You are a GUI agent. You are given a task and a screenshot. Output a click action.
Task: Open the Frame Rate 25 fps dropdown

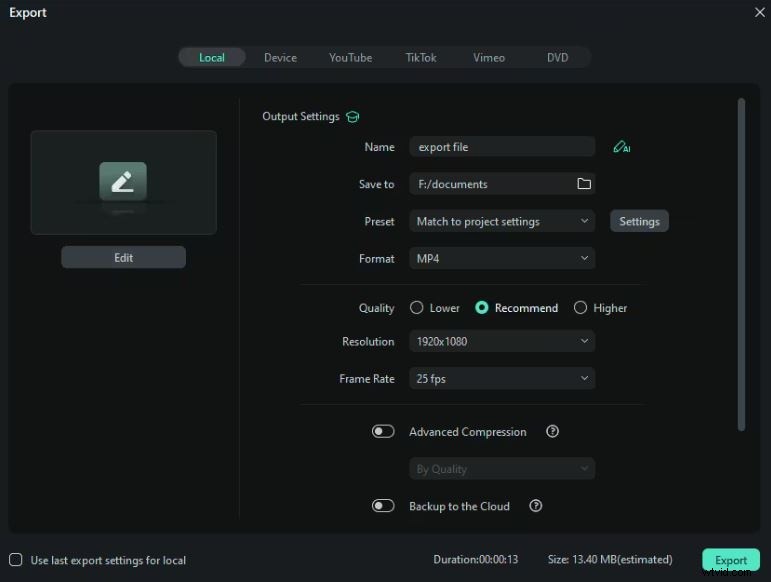coord(502,378)
